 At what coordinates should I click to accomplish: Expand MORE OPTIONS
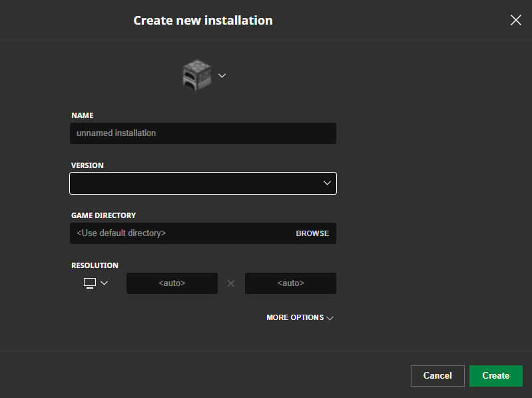coord(295,318)
